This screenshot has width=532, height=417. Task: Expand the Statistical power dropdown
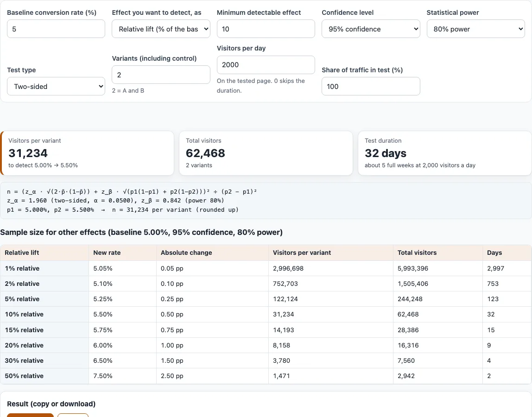(x=475, y=29)
